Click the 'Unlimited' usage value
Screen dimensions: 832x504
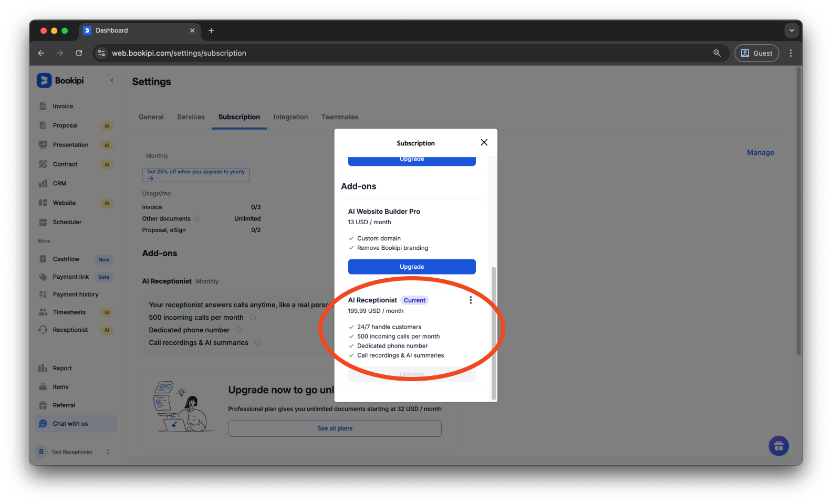pyautogui.click(x=247, y=218)
